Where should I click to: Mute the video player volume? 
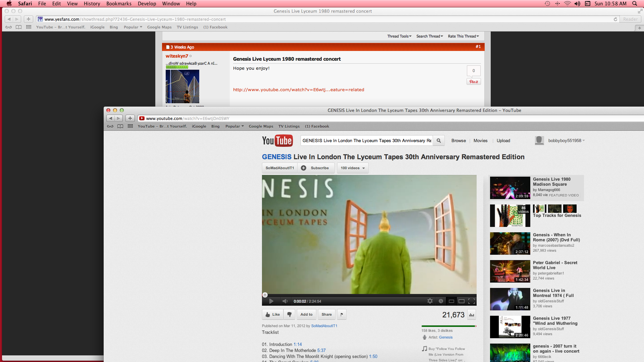pos(285,301)
